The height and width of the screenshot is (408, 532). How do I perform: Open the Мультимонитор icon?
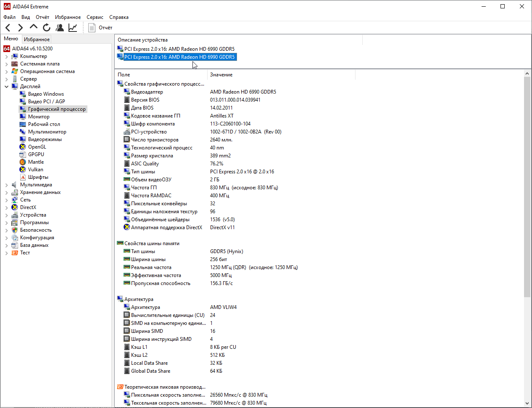tap(23, 132)
